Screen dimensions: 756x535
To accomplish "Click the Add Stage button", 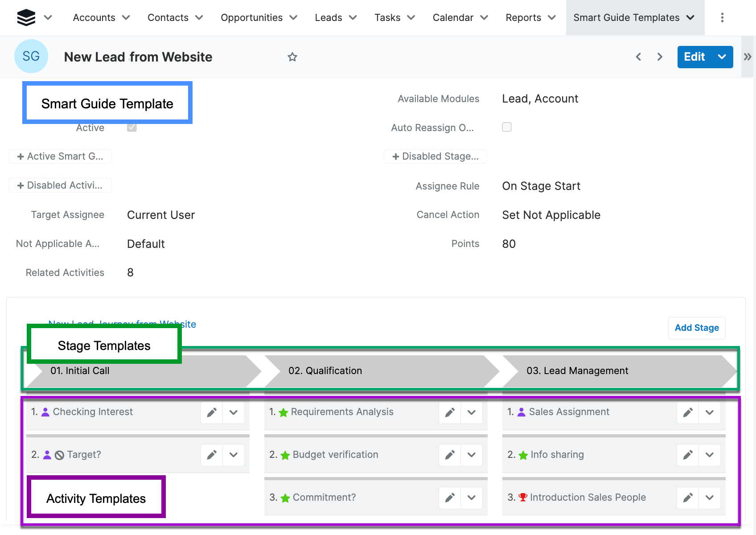I will (x=696, y=328).
